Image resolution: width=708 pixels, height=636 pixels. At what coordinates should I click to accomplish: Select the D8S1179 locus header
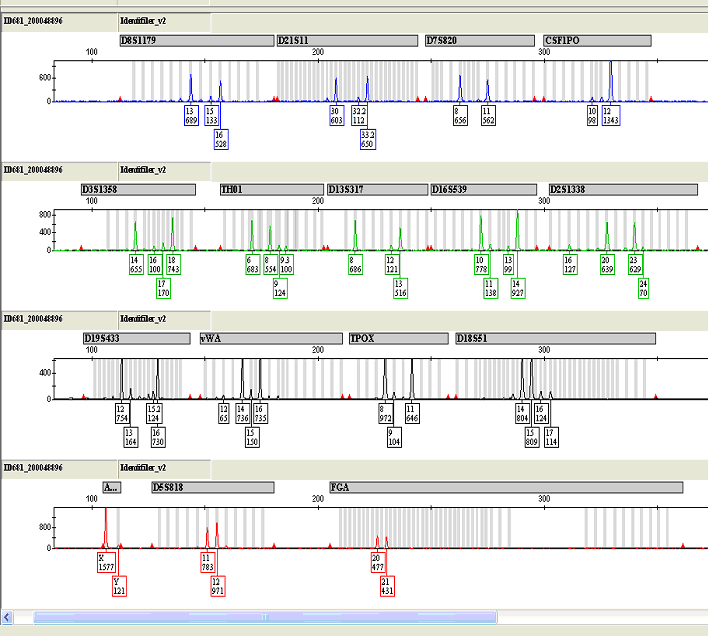195,41
